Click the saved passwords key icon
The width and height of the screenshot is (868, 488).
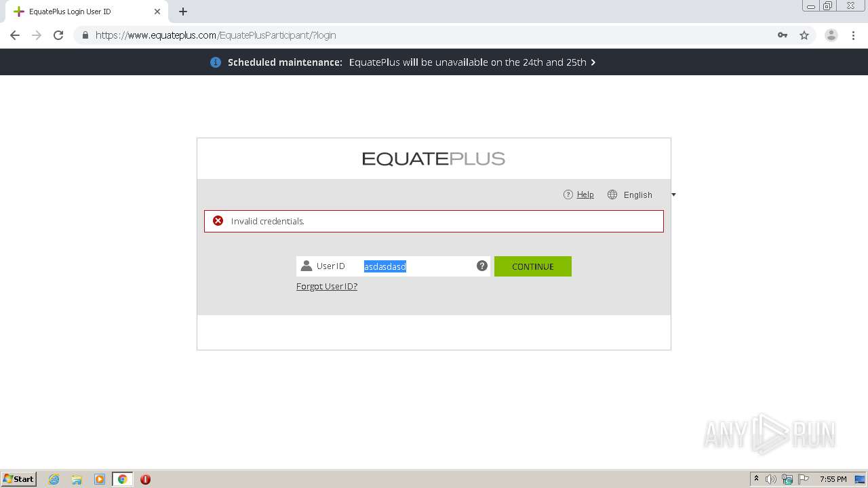point(783,35)
